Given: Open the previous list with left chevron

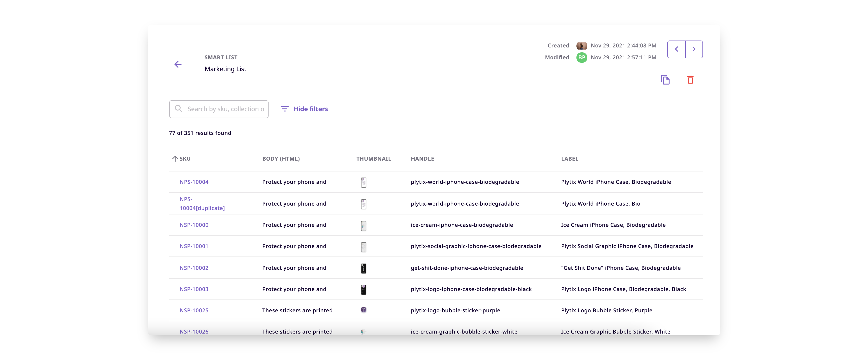Looking at the screenshot, I should click(676, 49).
